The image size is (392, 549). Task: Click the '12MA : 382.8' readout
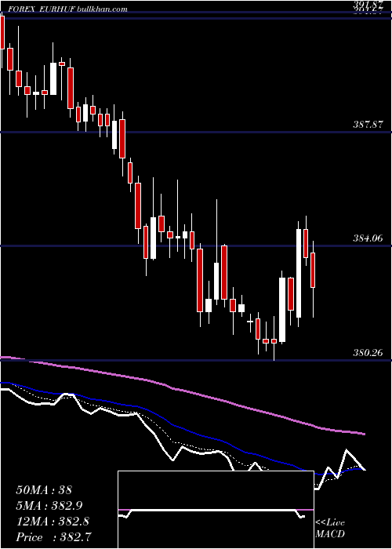coord(53,522)
